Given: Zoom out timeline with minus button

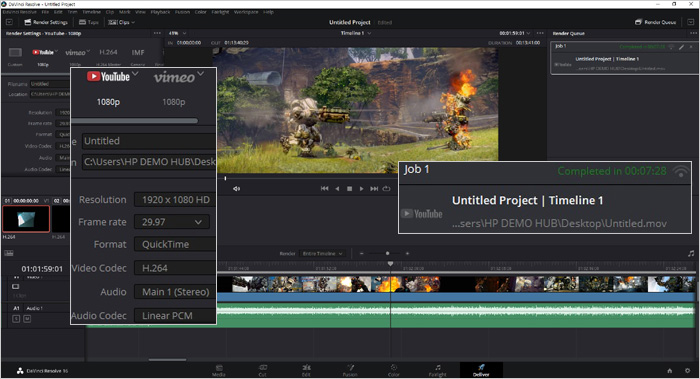Looking at the screenshot, I should coord(361,254).
